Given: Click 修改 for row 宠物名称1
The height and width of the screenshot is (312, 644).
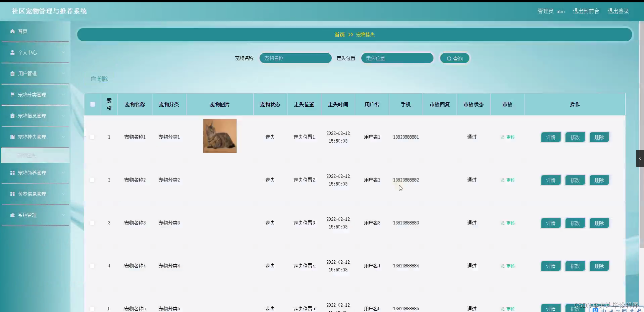Looking at the screenshot, I should [575, 137].
